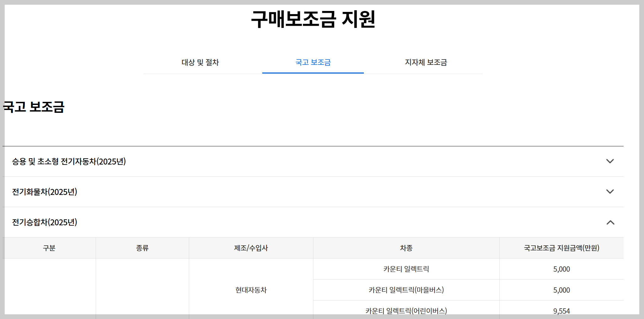
Task: Click the 차종 column header
Action: pos(406,248)
